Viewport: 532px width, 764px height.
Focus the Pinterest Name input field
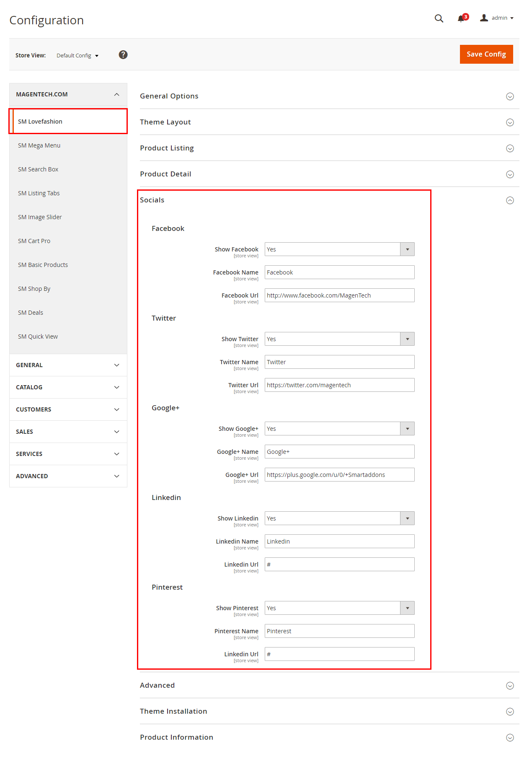(340, 631)
